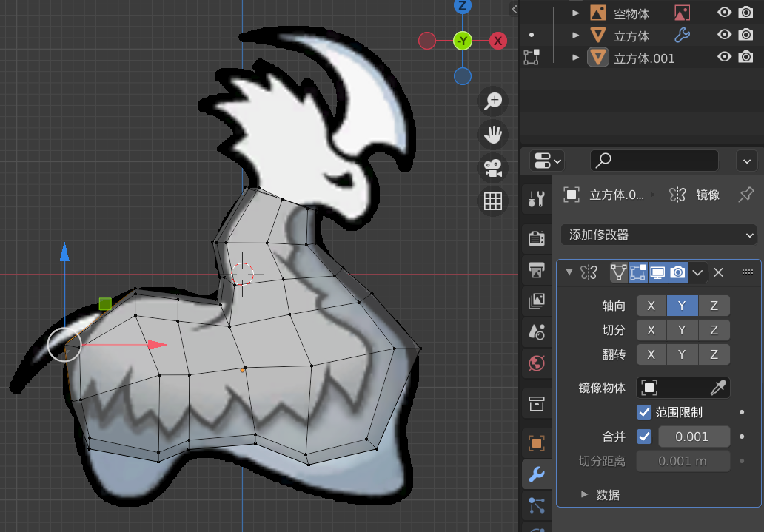
Task: Open the properties options chevron beside search
Action: 746,161
